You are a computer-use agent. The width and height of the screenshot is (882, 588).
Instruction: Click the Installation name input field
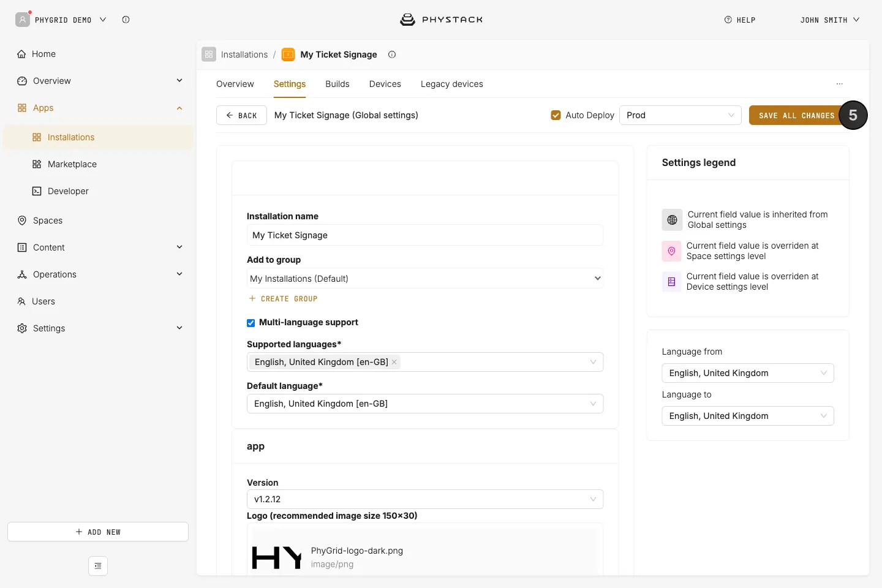[x=425, y=235]
